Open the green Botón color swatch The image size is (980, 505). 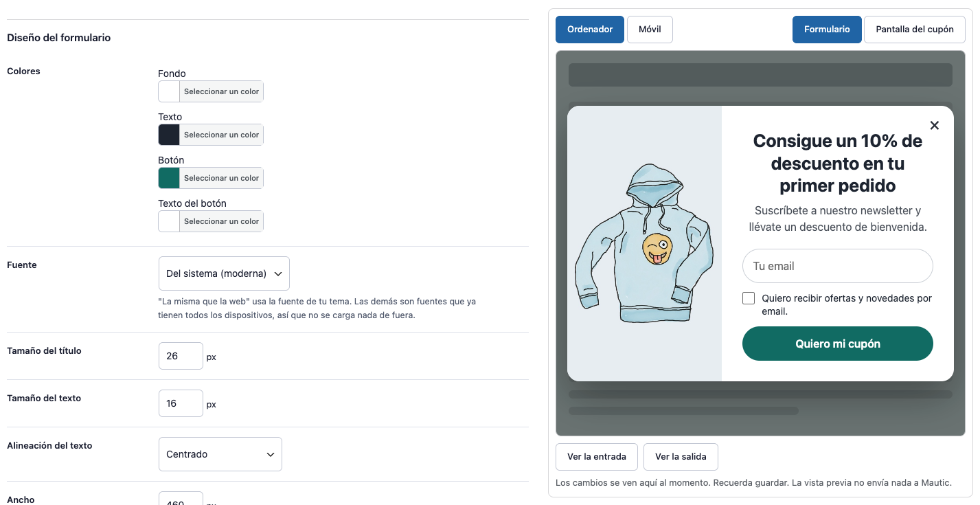[x=169, y=178]
